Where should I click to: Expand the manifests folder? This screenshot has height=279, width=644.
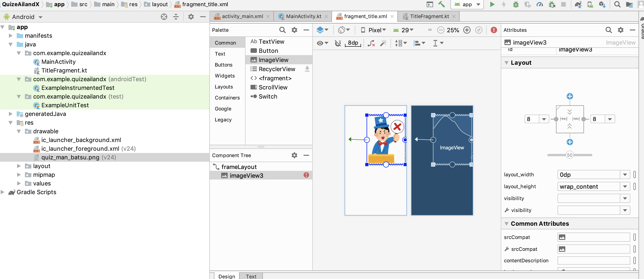(x=11, y=35)
